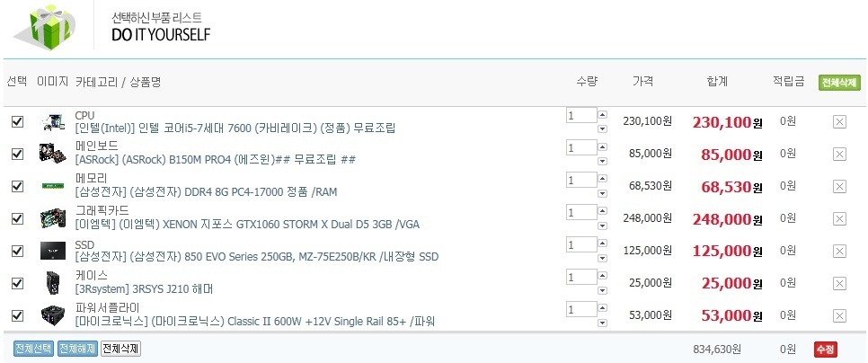Click the red 수정 button
Screen dimensions: 868x363
point(826,350)
